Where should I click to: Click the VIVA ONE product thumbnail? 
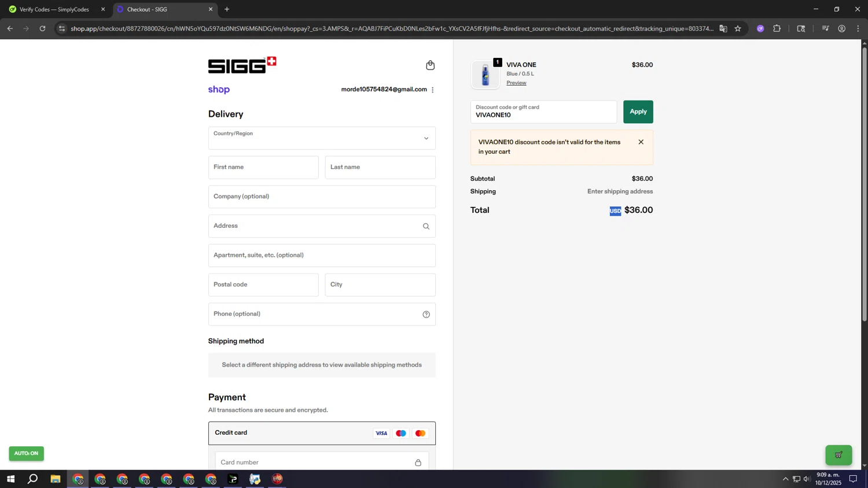click(486, 75)
